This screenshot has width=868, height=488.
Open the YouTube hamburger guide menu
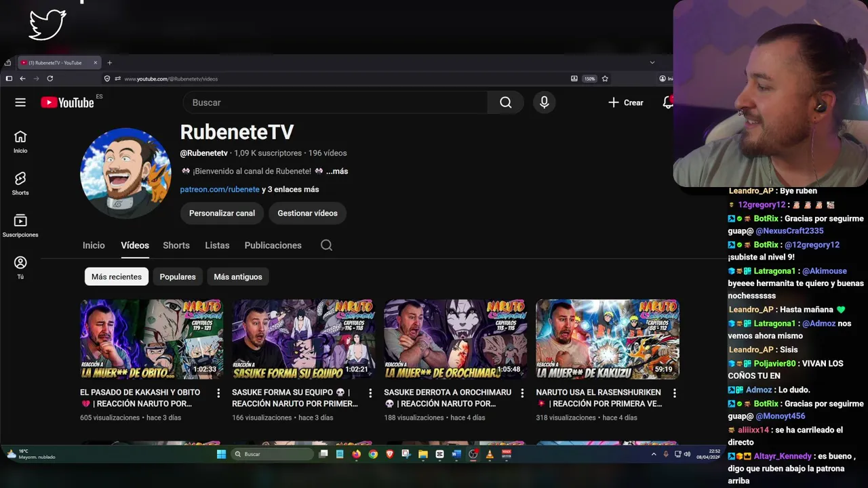tap(20, 102)
